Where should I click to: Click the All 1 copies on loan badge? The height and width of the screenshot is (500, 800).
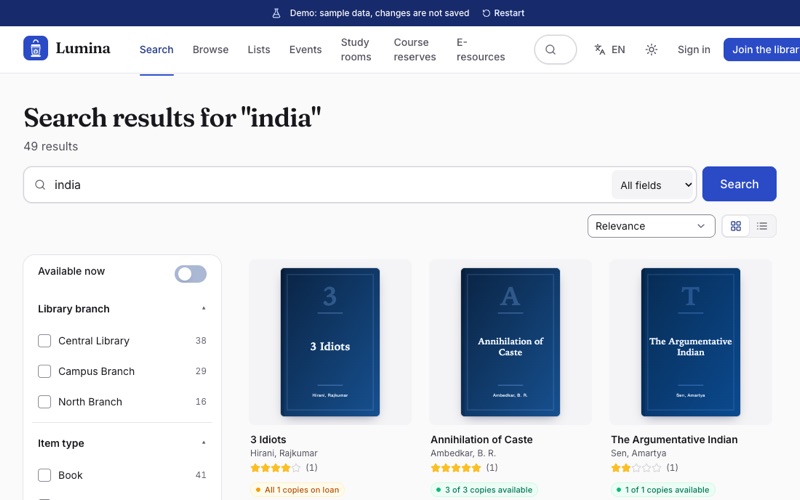point(297,490)
